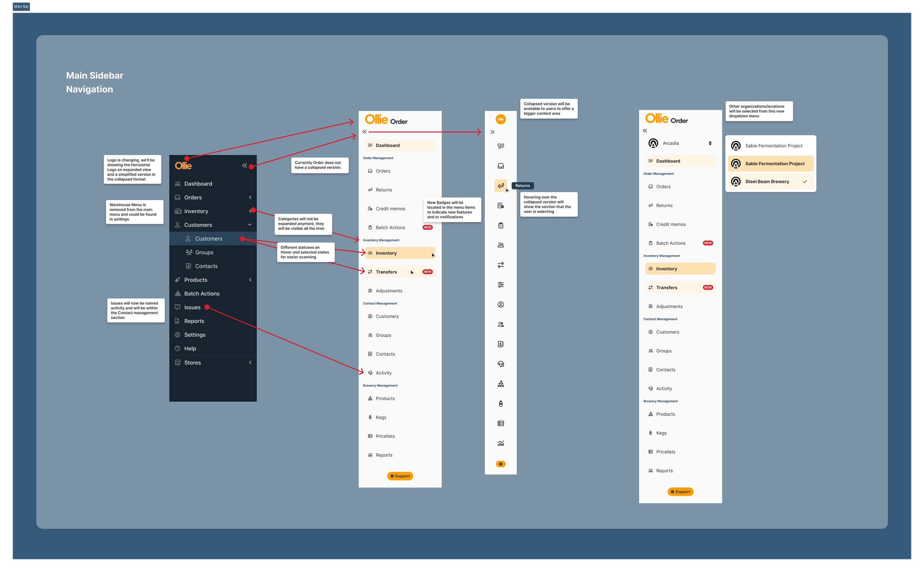
Task: Click the Support button in middle sidebar
Action: (400, 476)
